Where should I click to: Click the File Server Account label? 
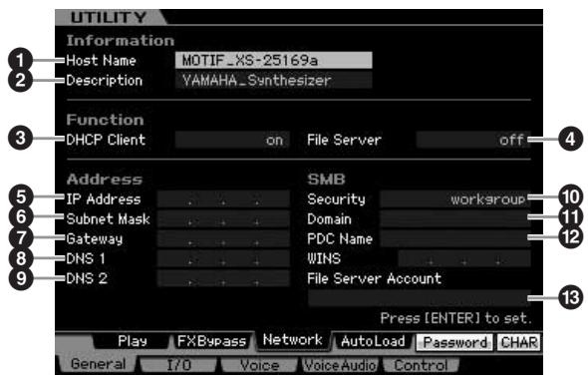coord(375,278)
